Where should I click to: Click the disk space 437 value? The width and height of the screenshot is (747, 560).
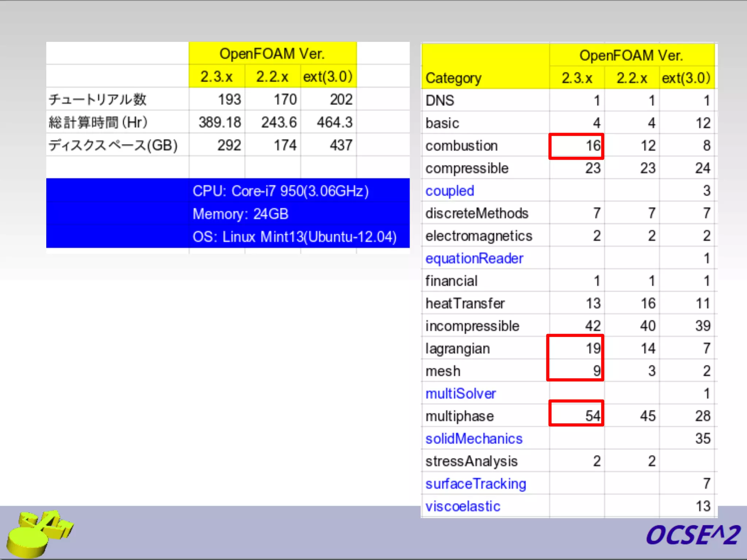click(340, 145)
